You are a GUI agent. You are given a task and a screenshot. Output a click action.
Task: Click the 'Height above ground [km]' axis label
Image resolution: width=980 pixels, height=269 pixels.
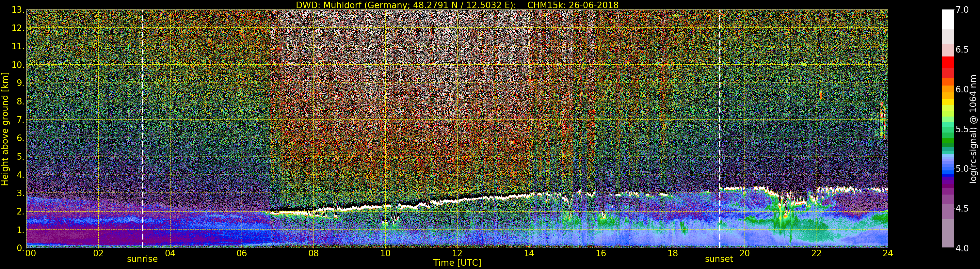coord(5,129)
